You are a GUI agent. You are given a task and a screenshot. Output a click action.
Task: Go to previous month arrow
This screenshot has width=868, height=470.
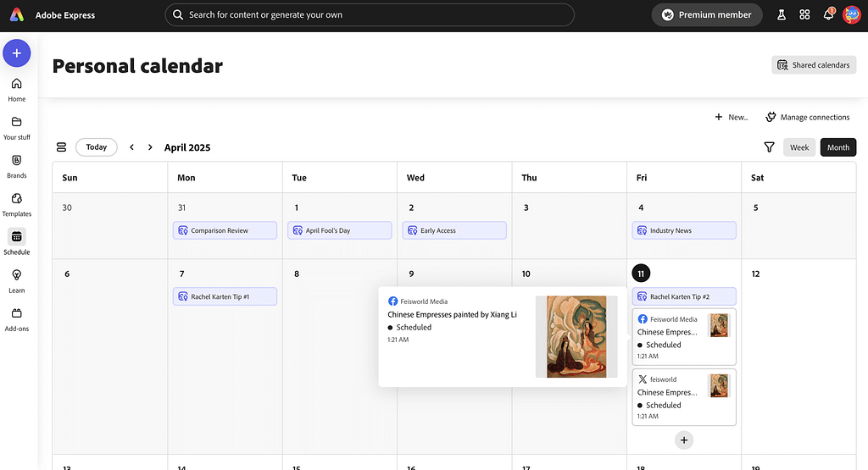(131, 147)
